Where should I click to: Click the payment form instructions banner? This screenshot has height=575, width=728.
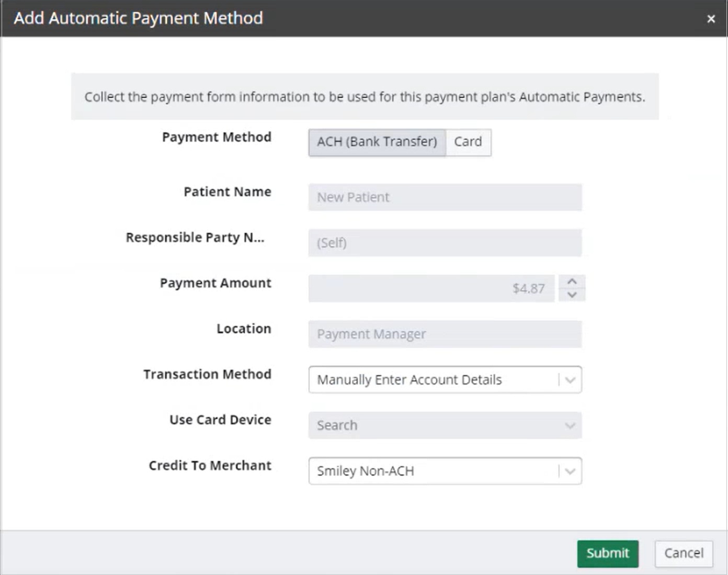click(365, 97)
